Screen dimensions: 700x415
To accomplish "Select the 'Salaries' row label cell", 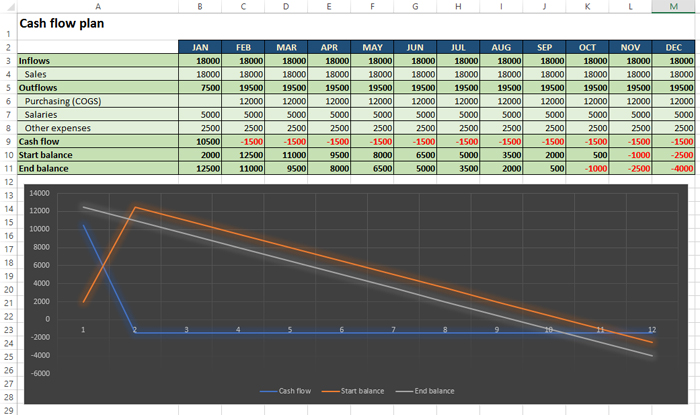I will (x=97, y=115).
